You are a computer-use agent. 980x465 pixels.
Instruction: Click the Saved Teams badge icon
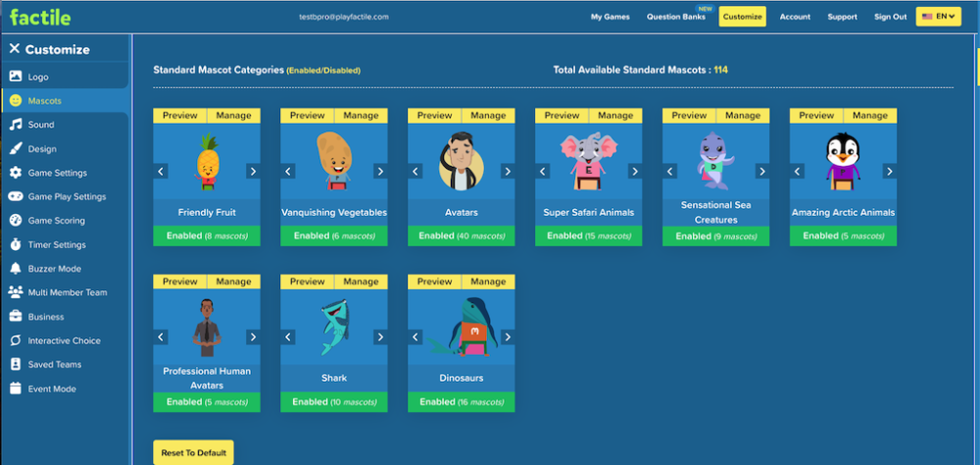coord(16,364)
